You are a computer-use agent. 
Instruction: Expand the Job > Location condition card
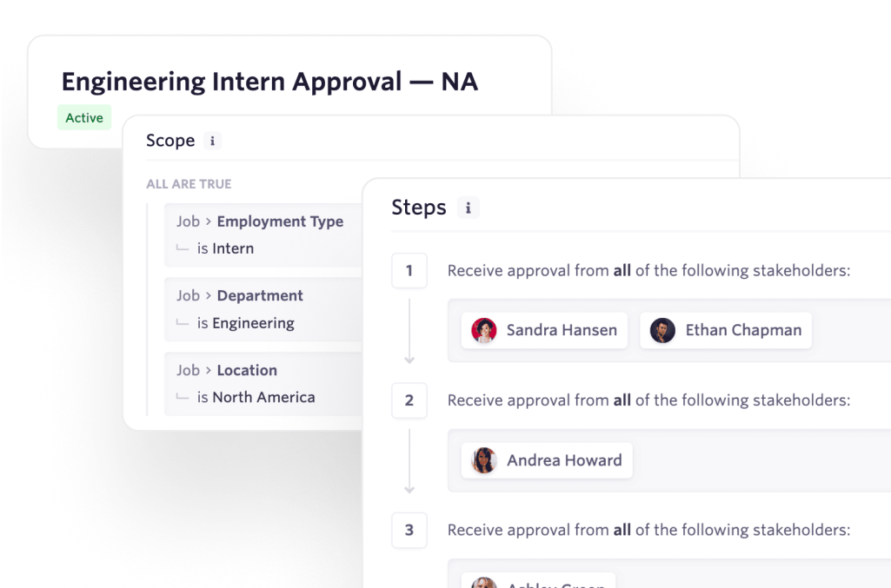(261, 383)
